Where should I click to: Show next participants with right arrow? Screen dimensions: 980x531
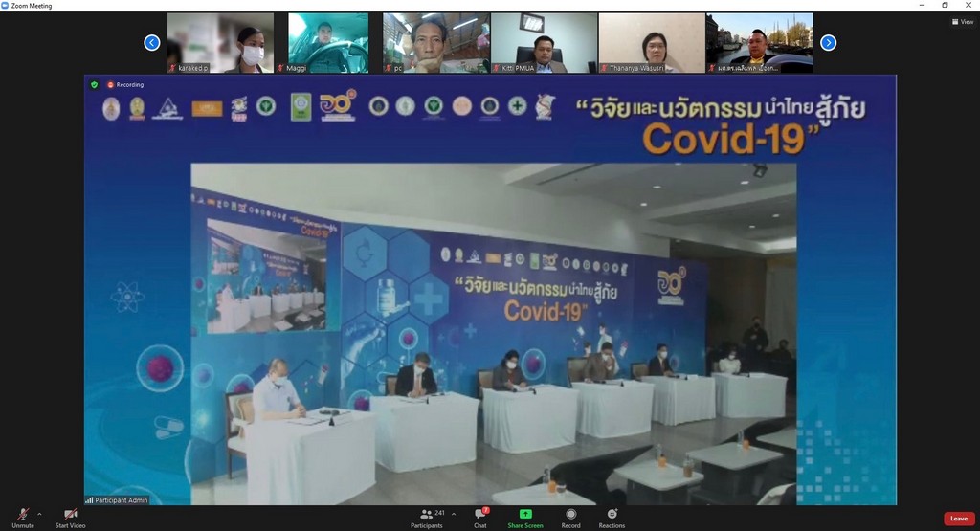pyautogui.click(x=829, y=42)
